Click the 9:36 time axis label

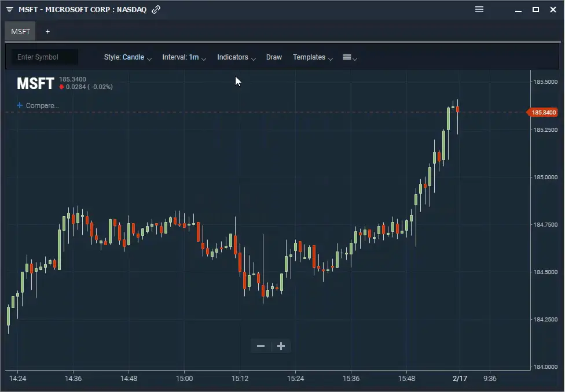coord(490,378)
